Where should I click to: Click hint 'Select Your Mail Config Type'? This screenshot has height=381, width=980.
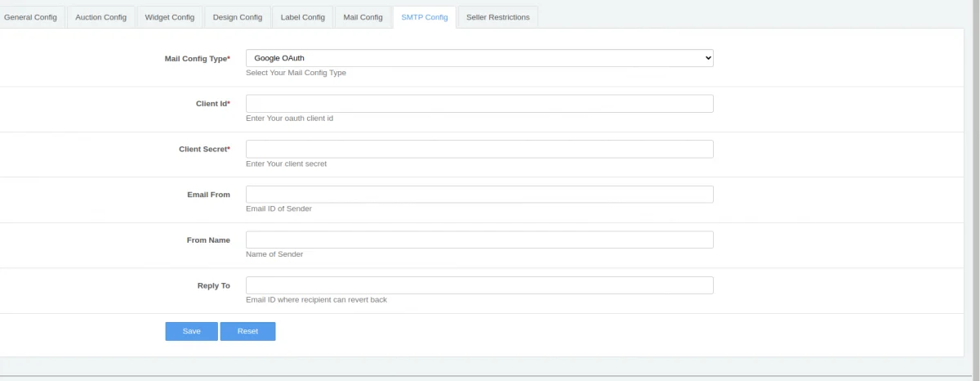click(296, 73)
